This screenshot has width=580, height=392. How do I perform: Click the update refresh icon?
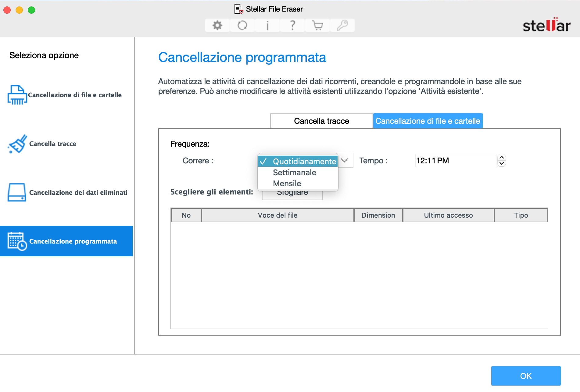pos(242,25)
